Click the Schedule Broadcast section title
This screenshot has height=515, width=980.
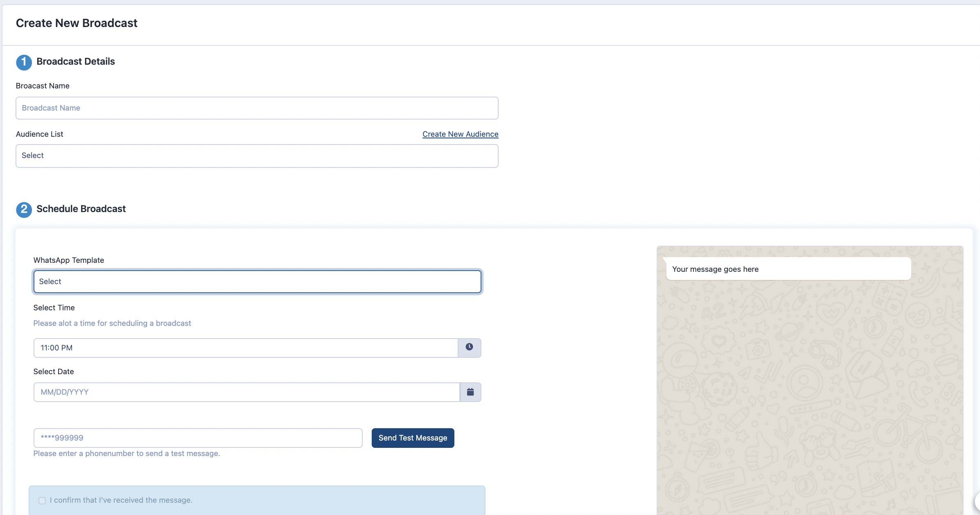coord(81,209)
